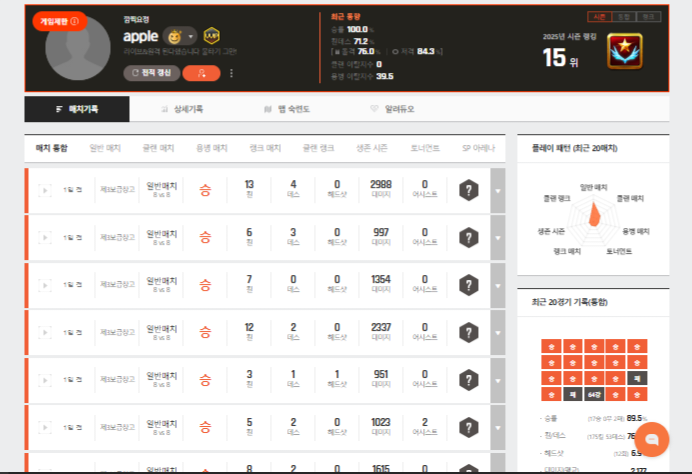692x474 pixels.
Task: Expand the first match row details arrow
Action: click(x=498, y=190)
